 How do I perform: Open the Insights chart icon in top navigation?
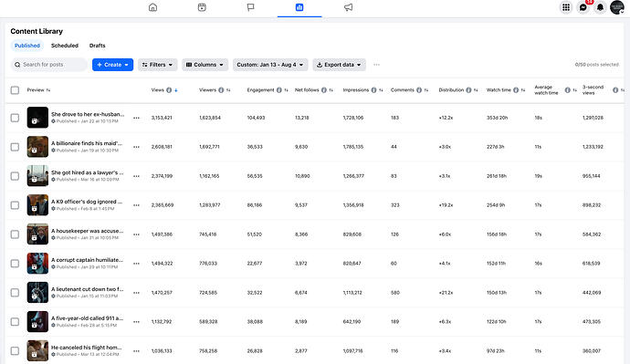[299, 7]
